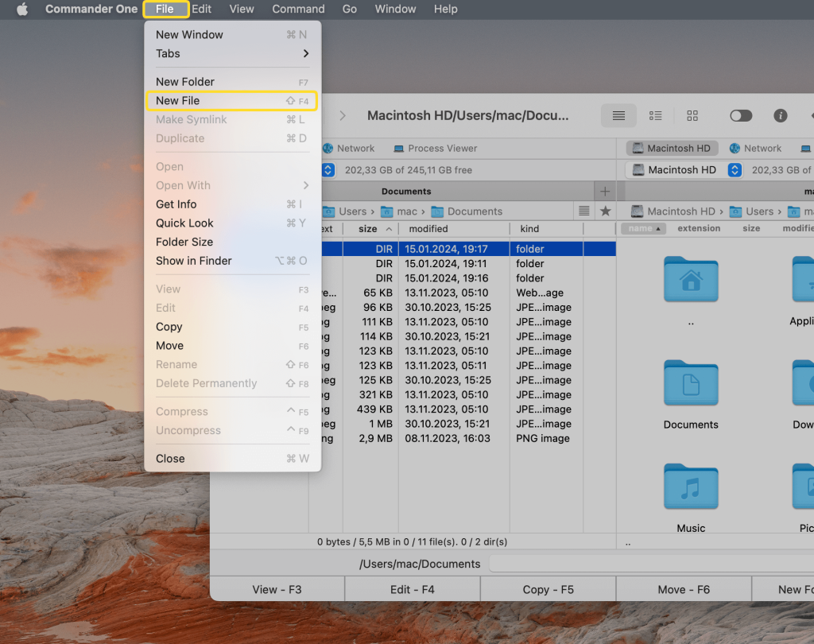This screenshot has height=644, width=814.
Task: Open the Command menu
Action: (298, 10)
